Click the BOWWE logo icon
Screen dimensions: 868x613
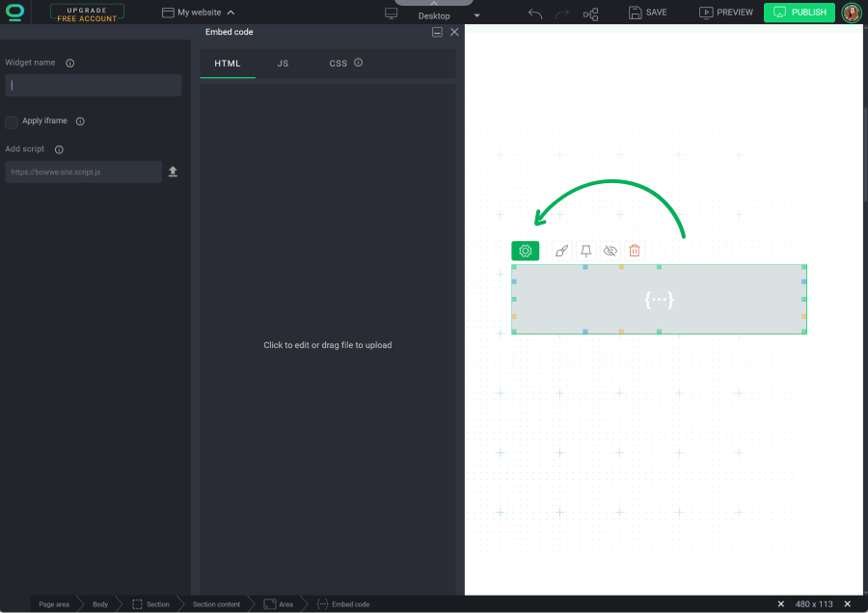click(x=14, y=13)
